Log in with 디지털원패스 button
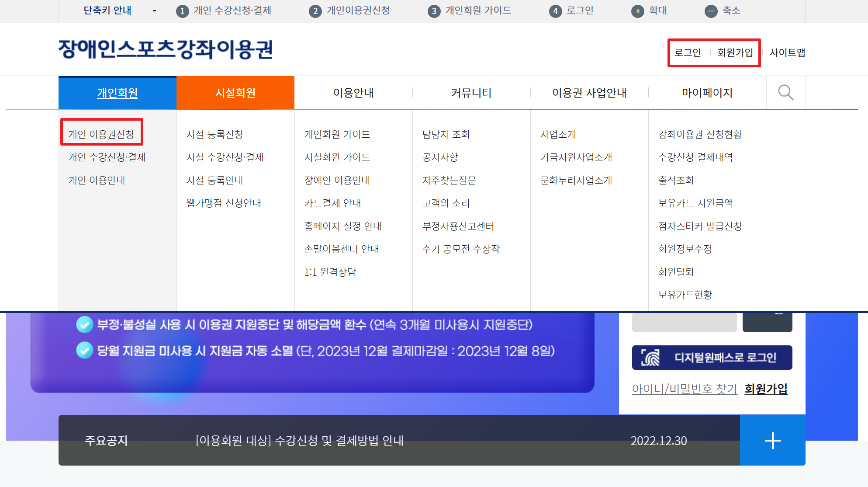 coord(712,358)
